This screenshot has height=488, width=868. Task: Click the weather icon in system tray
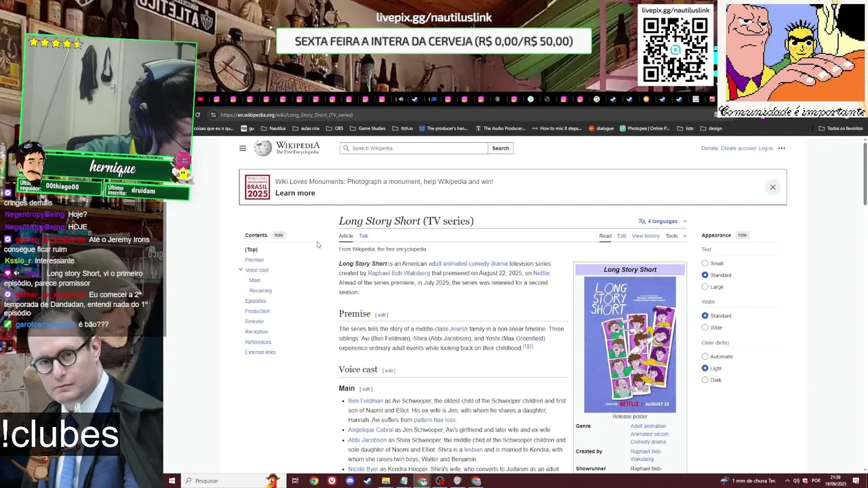(724, 481)
